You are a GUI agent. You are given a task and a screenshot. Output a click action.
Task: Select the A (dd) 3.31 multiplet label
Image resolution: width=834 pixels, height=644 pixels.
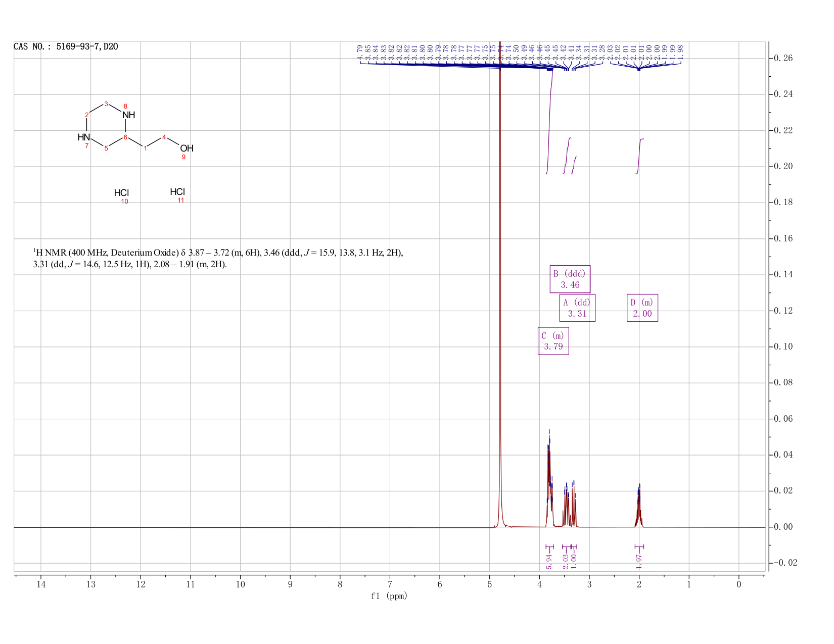(577, 308)
